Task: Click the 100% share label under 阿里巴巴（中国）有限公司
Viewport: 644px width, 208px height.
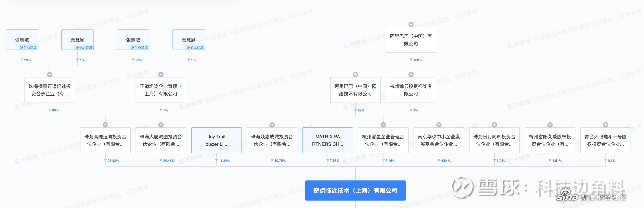Action: [x=417, y=60]
